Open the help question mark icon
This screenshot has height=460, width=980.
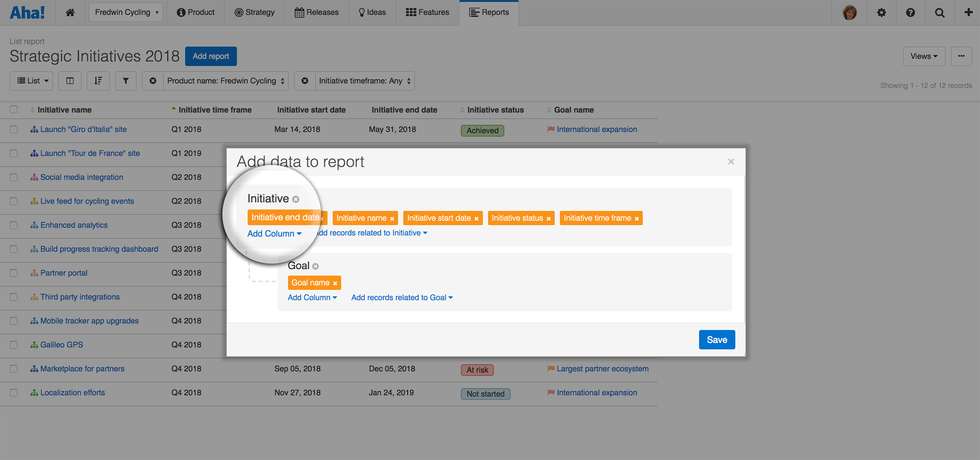point(910,12)
